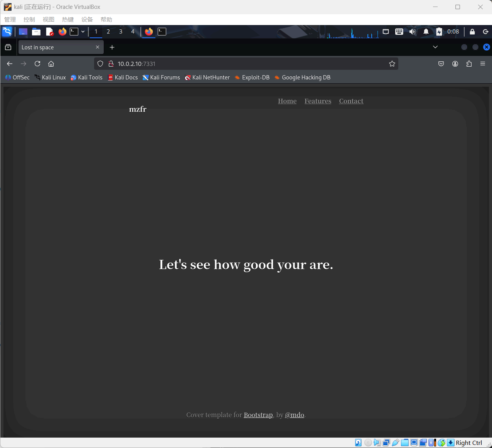Show the tracking protection shield info
This screenshot has width=492, height=448.
click(100, 64)
